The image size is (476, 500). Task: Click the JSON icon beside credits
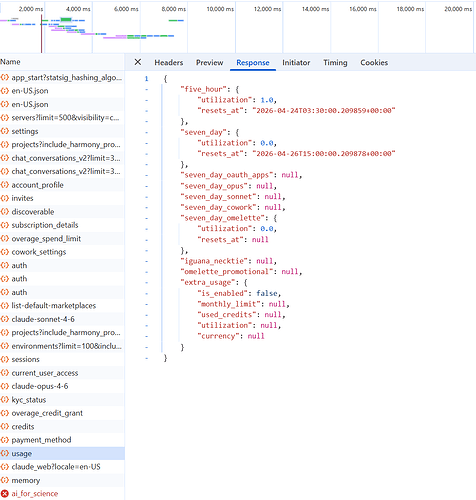[5, 426]
